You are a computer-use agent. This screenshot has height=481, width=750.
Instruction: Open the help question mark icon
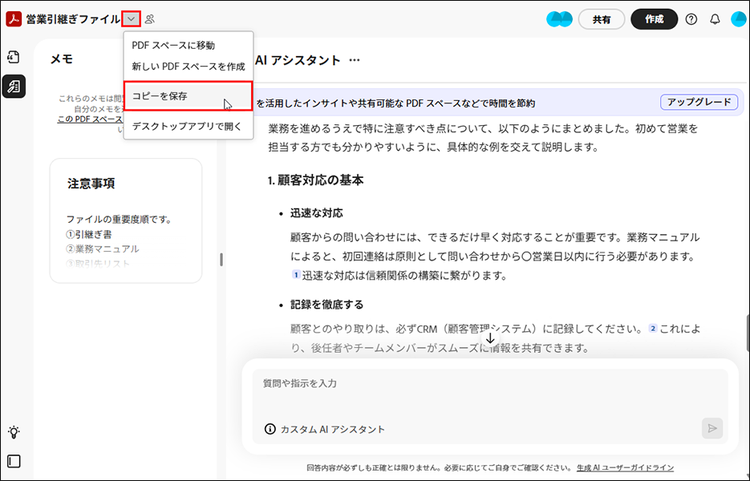[x=691, y=19]
